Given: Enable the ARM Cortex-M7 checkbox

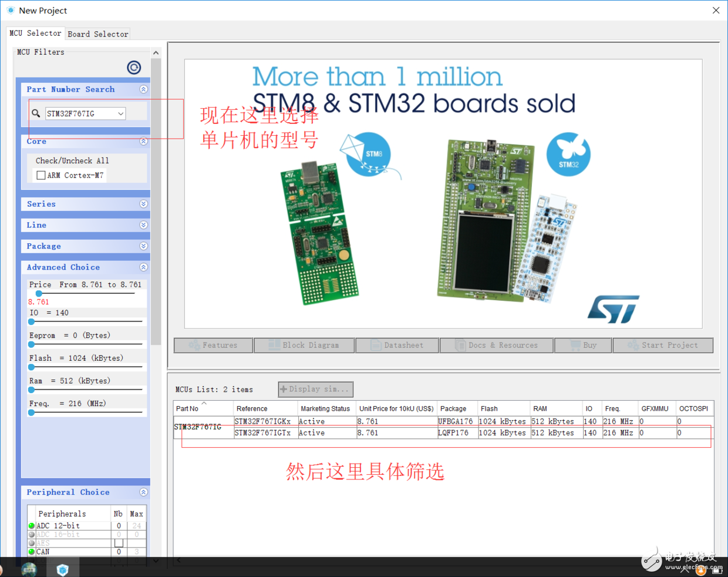Looking at the screenshot, I should coord(41,175).
